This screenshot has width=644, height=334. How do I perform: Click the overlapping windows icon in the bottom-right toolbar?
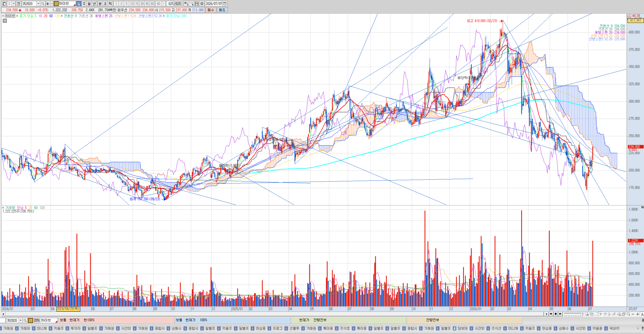[x=591, y=314]
